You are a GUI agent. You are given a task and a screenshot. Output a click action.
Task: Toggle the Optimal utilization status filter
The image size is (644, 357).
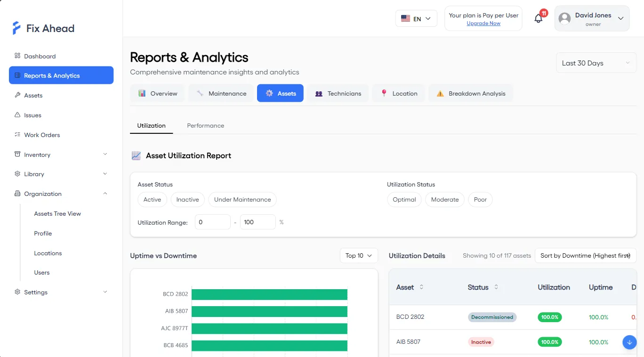(x=404, y=199)
